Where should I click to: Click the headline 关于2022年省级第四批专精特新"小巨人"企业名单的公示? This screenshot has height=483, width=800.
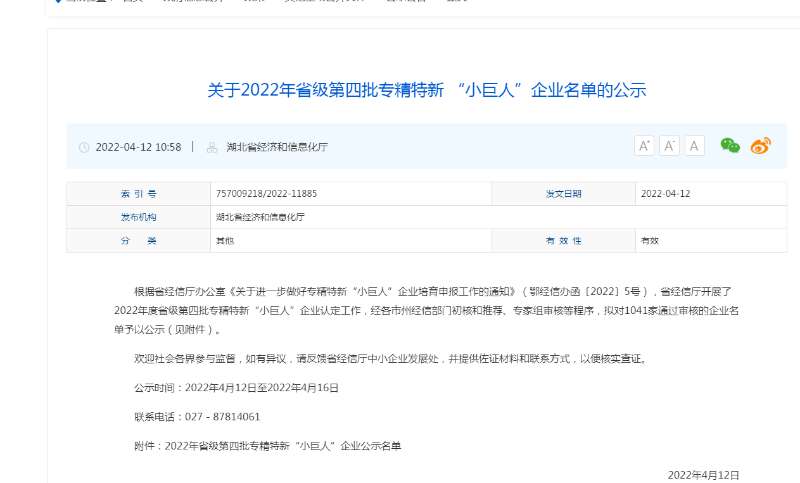coord(427,90)
